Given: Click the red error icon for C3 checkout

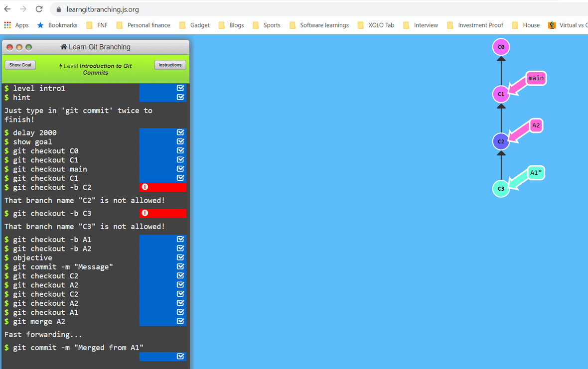Looking at the screenshot, I should coord(145,213).
